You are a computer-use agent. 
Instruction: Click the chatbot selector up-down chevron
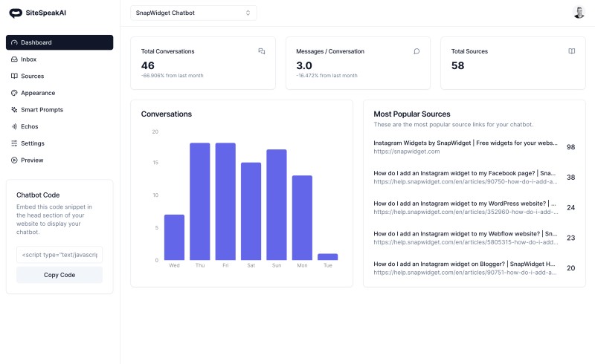[248, 13]
